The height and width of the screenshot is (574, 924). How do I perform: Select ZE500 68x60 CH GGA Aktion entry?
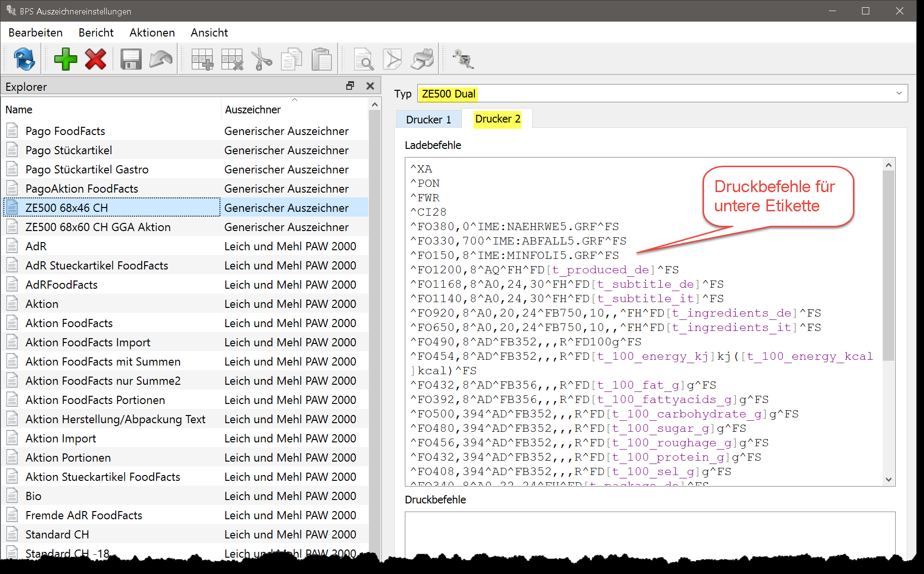tap(98, 227)
